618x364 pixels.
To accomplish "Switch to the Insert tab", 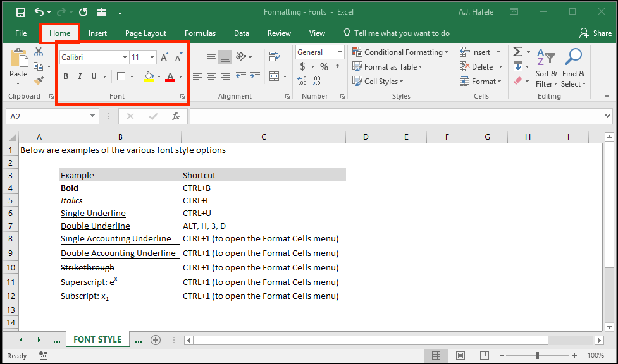I will [x=97, y=33].
